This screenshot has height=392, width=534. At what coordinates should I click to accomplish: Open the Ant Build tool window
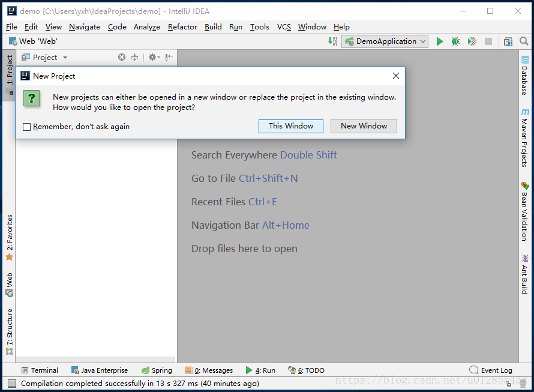coord(525,274)
